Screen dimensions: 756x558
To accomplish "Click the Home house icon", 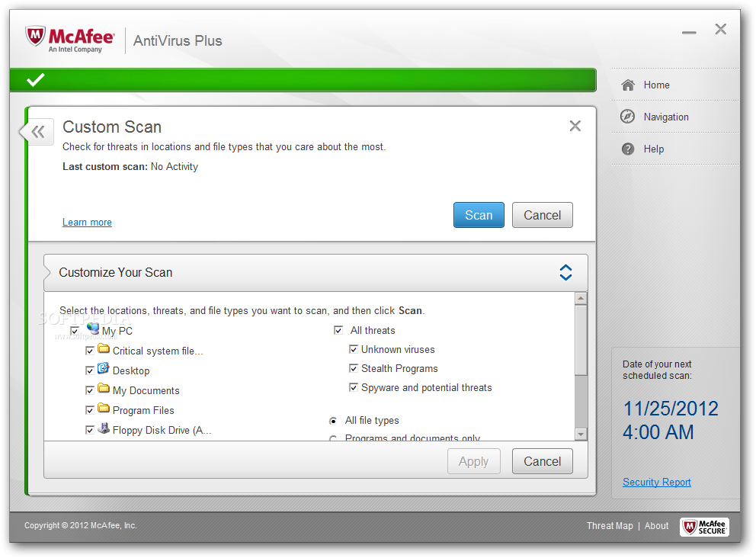I will pos(628,85).
